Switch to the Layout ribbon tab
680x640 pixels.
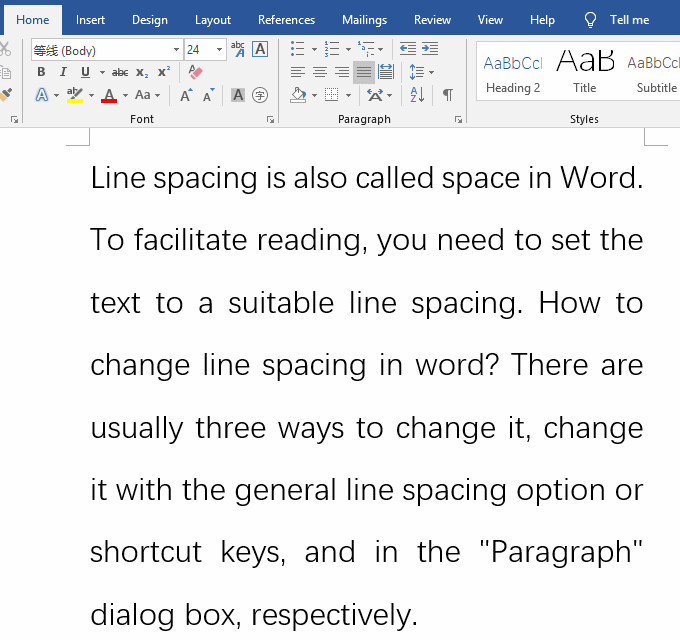(x=213, y=20)
